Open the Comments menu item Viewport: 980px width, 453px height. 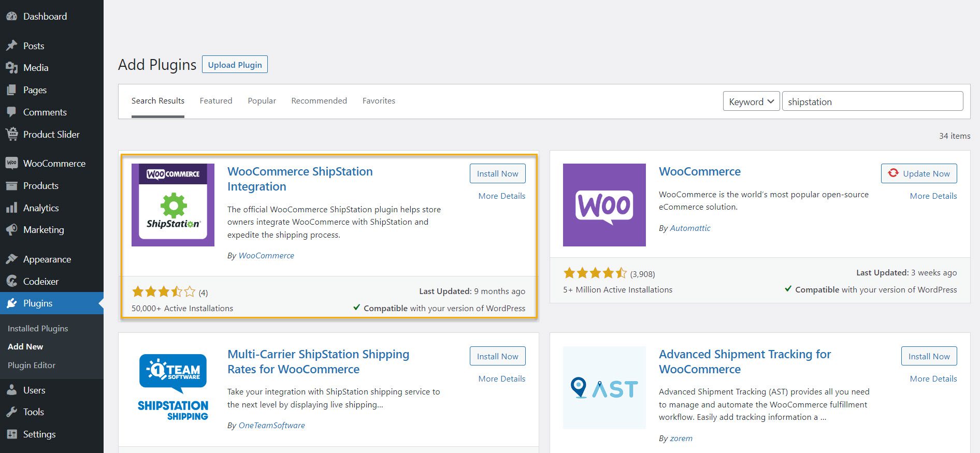coord(52,112)
